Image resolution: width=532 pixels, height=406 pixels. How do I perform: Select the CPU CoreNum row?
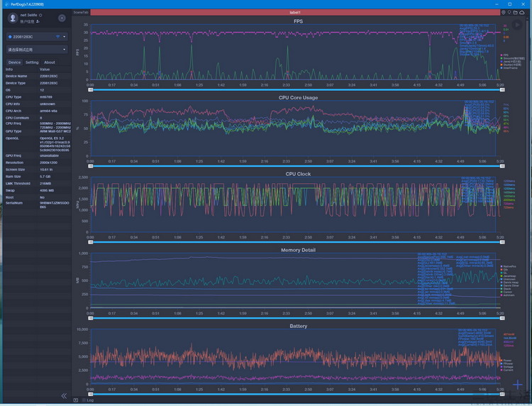point(38,118)
